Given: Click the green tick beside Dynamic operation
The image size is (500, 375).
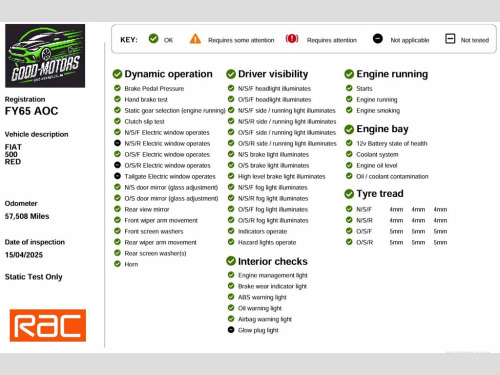Looking at the screenshot, I should (x=117, y=74).
